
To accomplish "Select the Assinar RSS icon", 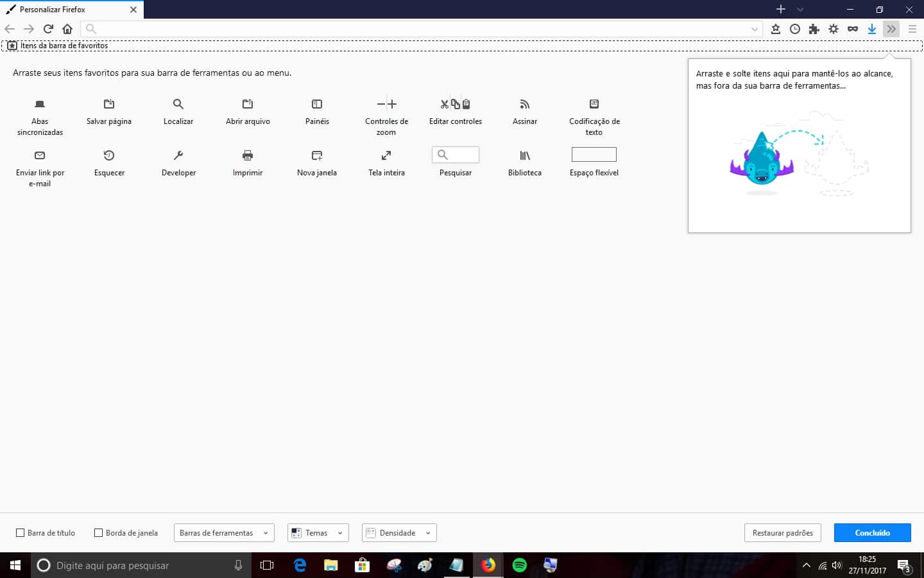I will coord(525,104).
